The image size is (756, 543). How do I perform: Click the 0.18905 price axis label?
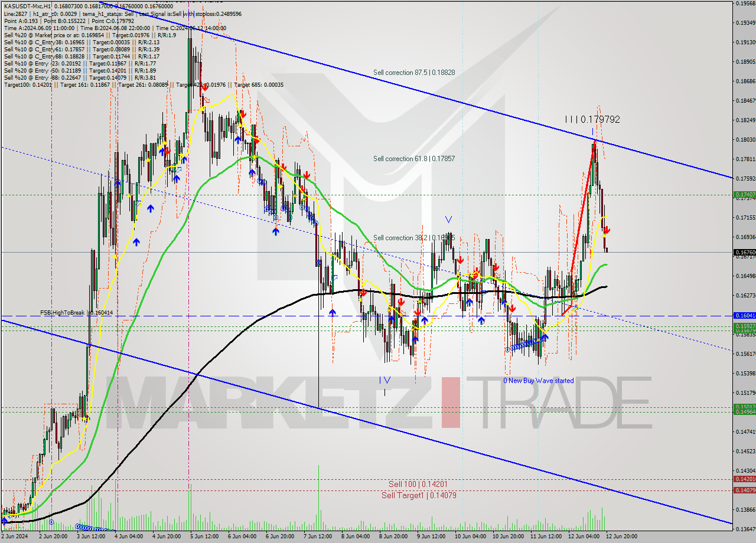(744, 61)
